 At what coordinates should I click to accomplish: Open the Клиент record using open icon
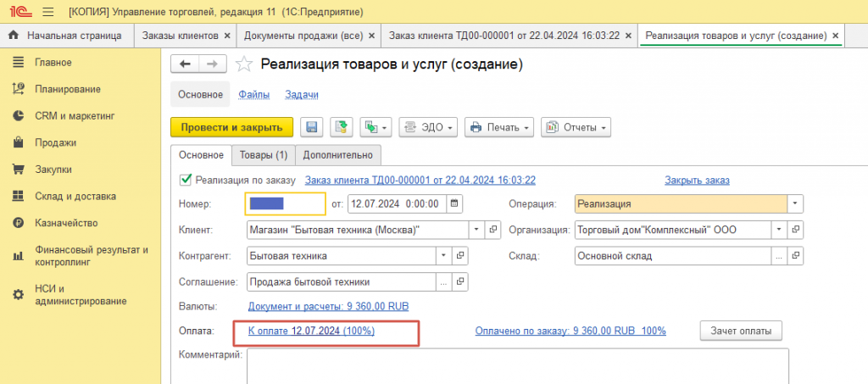coord(493,230)
